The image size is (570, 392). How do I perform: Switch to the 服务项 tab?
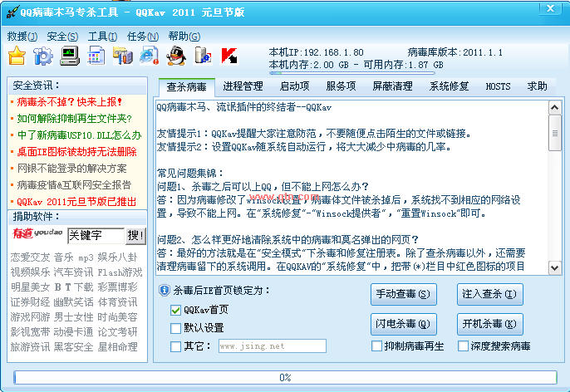click(341, 86)
